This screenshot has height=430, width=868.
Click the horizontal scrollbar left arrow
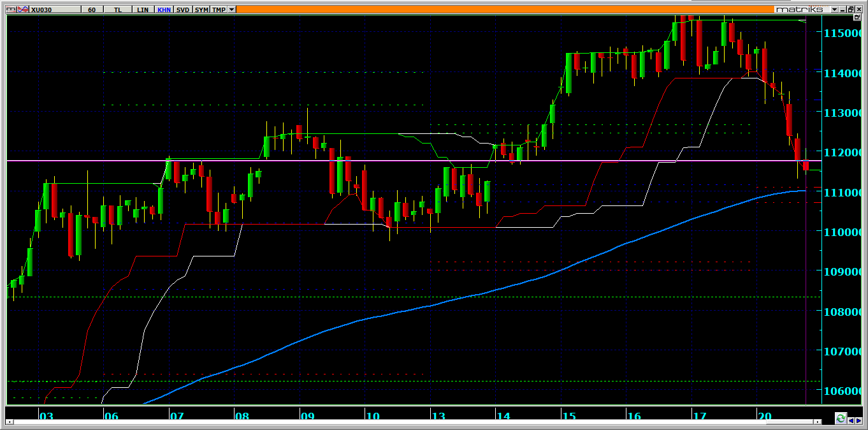point(10,422)
